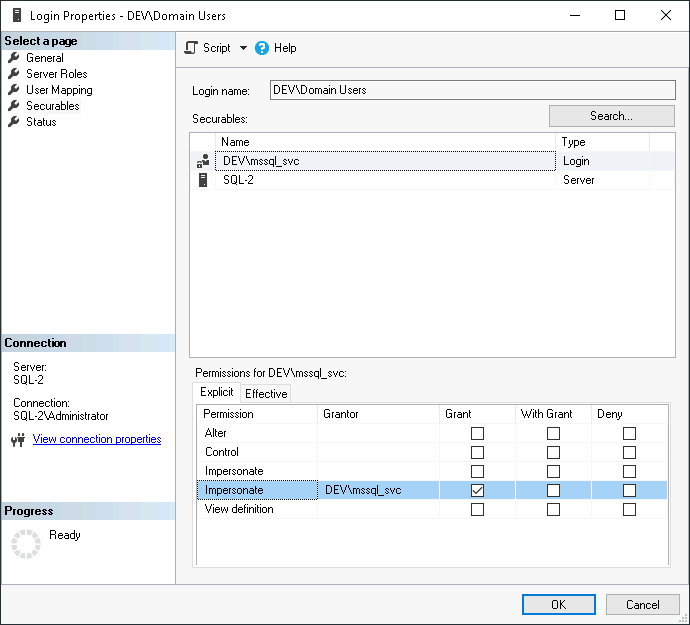690x625 pixels.
Task: Expand the Script dropdown arrow
Action: (243, 48)
